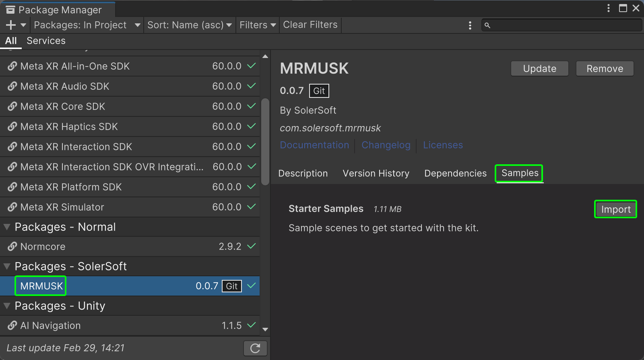Image resolution: width=644 pixels, height=360 pixels.
Task: Collapse the Packages - SolerSoft group
Action: coord(7,267)
